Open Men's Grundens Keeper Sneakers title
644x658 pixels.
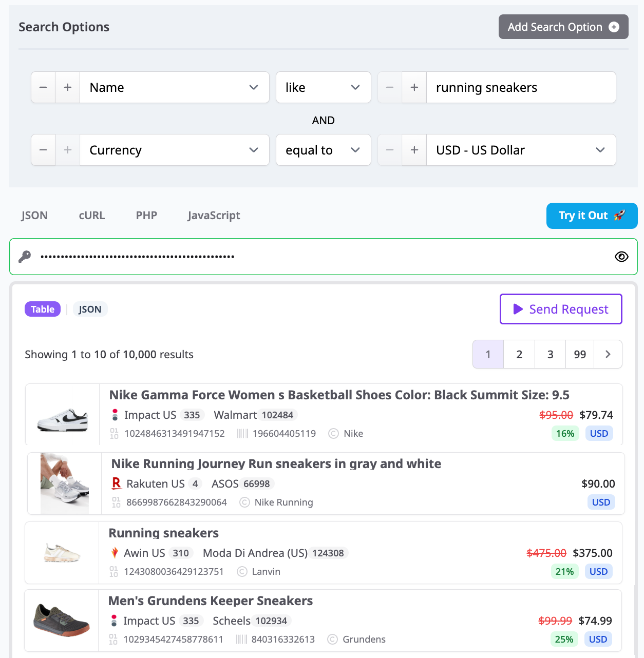[x=211, y=601]
